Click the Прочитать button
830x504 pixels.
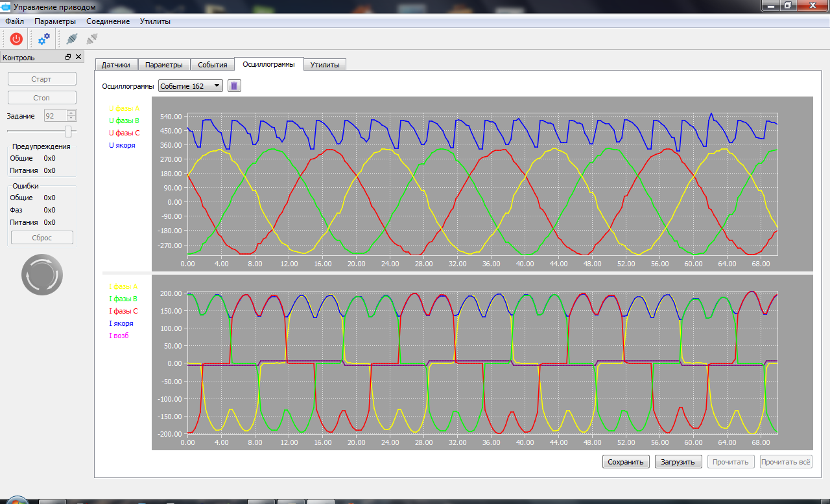pos(731,462)
